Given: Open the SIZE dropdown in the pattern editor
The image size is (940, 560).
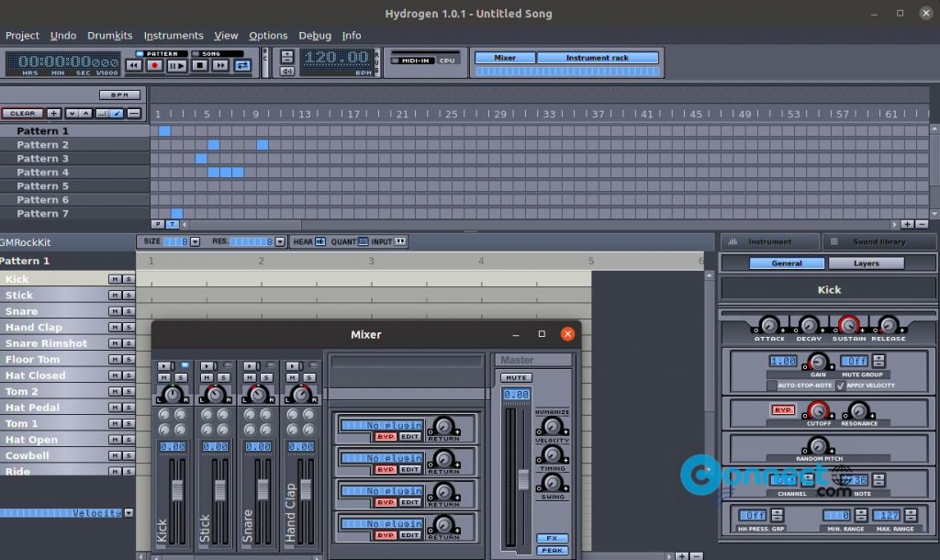Looking at the screenshot, I should pyautogui.click(x=194, y=241).
